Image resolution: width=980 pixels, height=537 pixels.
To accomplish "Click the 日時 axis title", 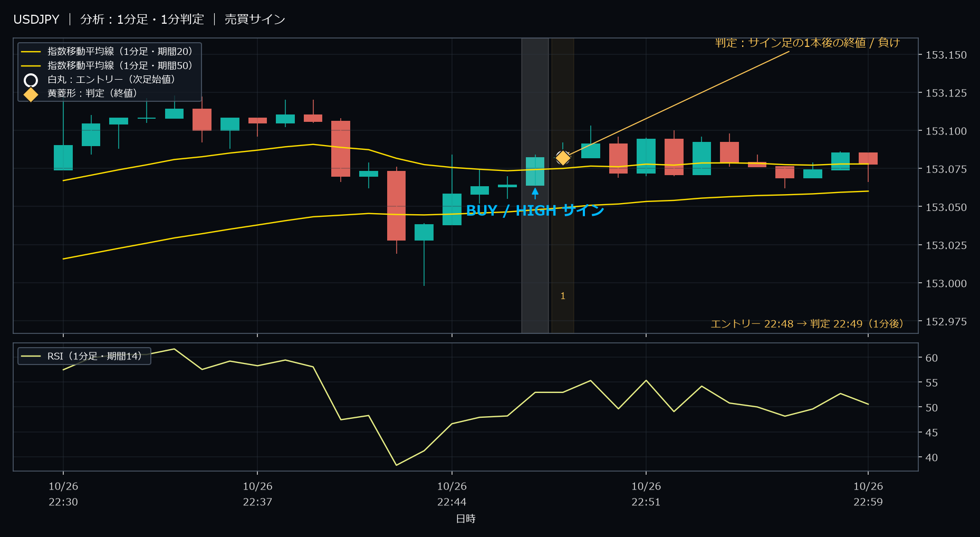I will pos(466,519).
